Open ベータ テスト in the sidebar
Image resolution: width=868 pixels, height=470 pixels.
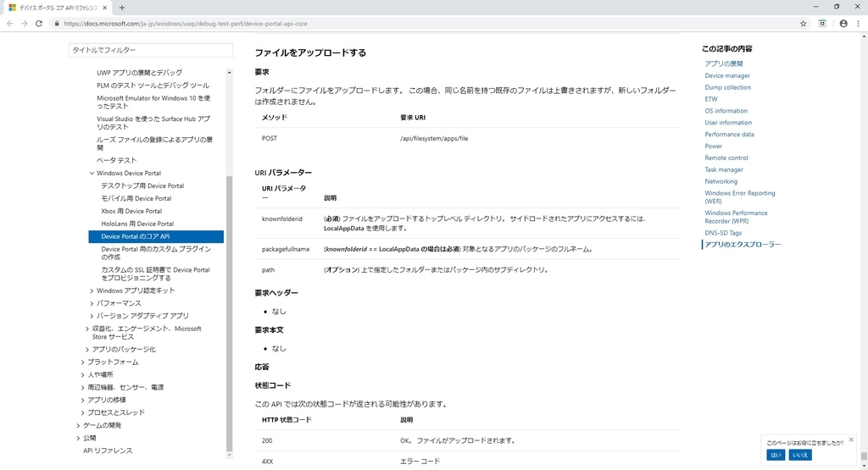pos(116,160)
